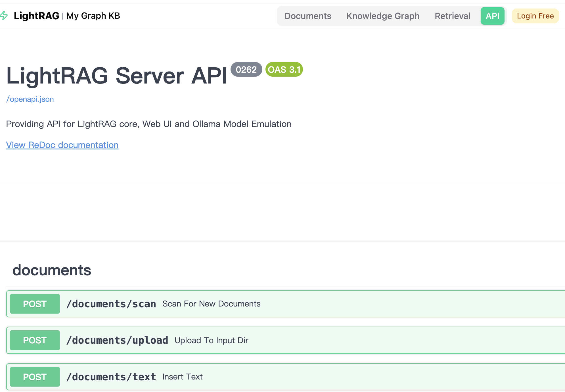Click the LightRAG title text

click(36, 16)
